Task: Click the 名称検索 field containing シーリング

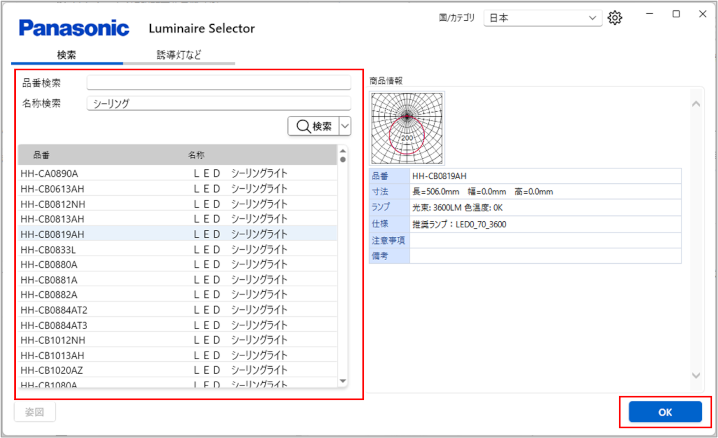Action: (218, 102)
